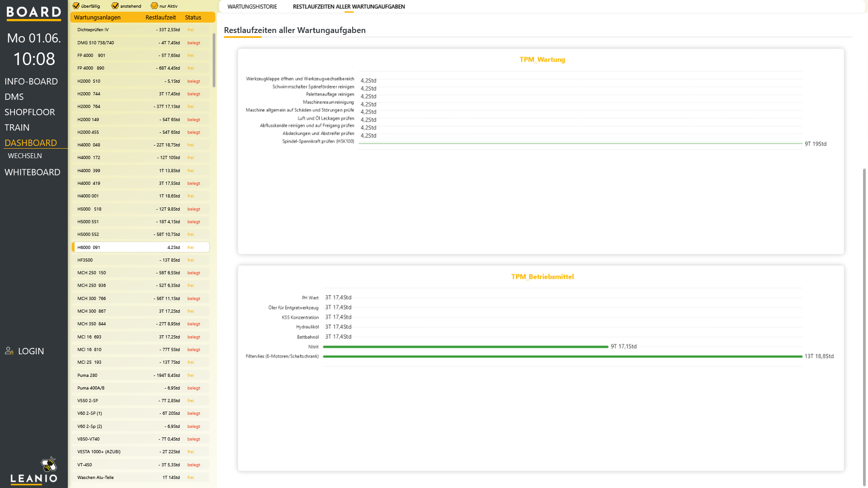Select DASHBOARD menu item
This screenshot has width=868, height=488.
31,143
